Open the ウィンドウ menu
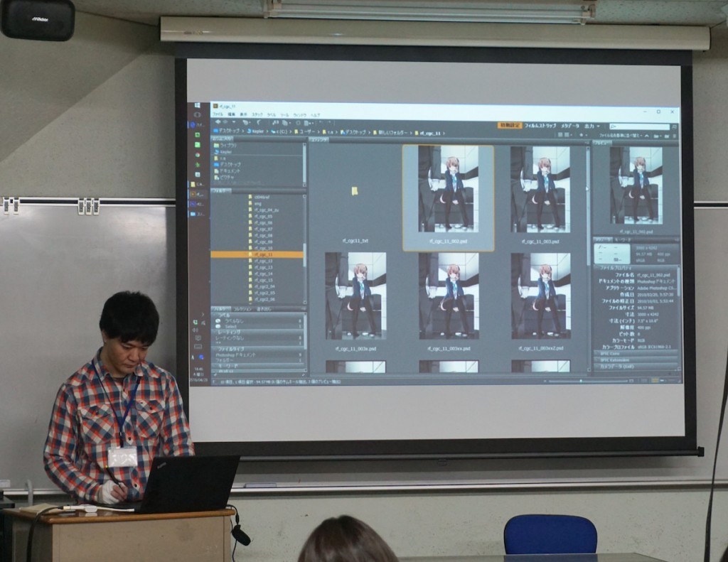Viewport: 728px width, 562px height. (300, 115)
